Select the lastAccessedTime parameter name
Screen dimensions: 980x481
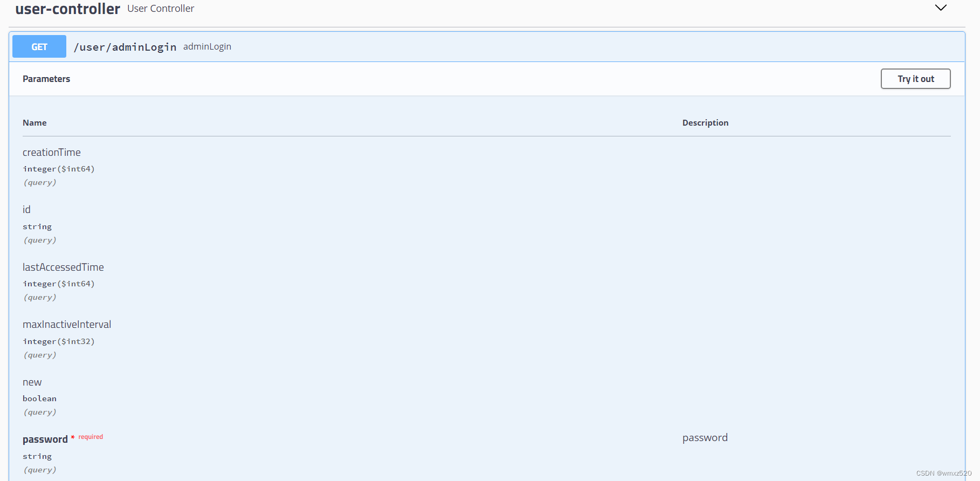[x=63, y=267]
